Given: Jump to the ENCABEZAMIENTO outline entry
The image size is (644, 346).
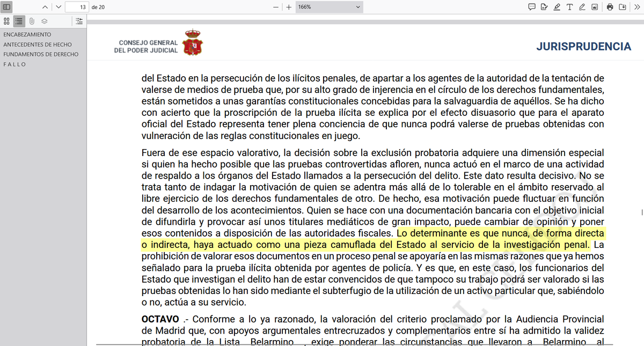Looking at the screenshot, I should tap(27, 35).
